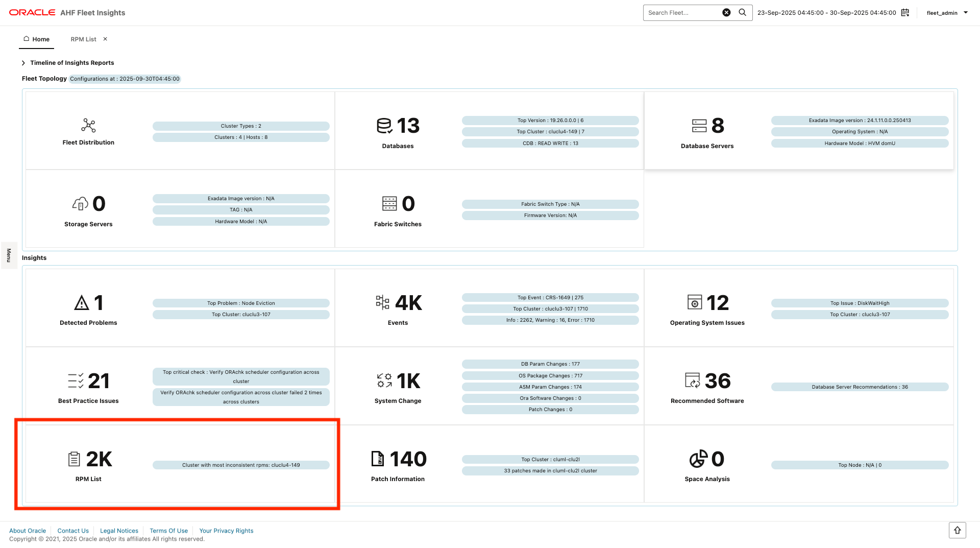Click the Patch Information document icon
This screenshot has height=548, width=980.
point(378,459)
